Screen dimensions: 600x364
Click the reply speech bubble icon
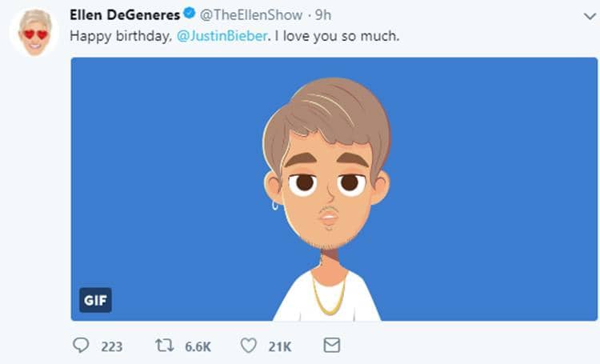click(x=82, y=346)
